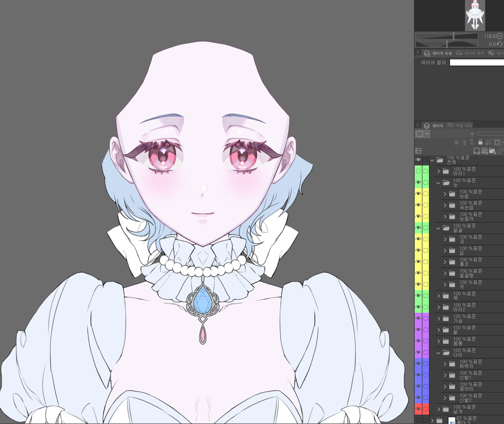Toggle lock transparent pixels icon
The image size is (504, 424).
coord(488,142)
